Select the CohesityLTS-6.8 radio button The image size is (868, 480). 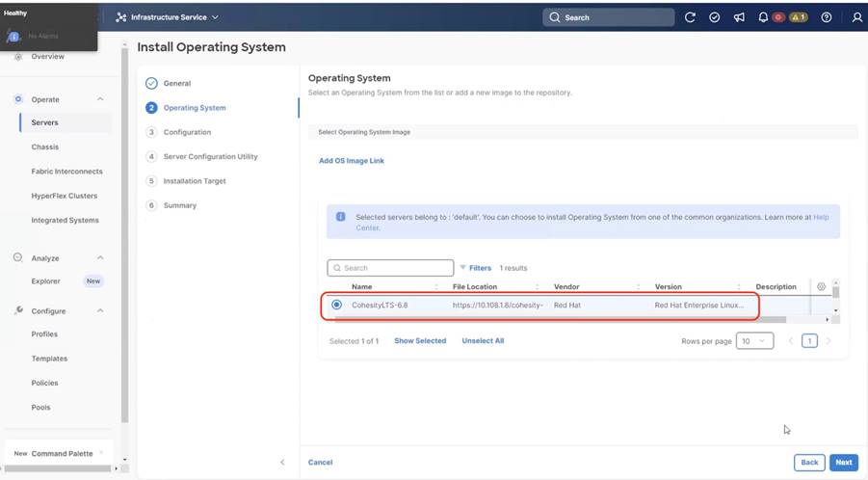click(336, 305)
